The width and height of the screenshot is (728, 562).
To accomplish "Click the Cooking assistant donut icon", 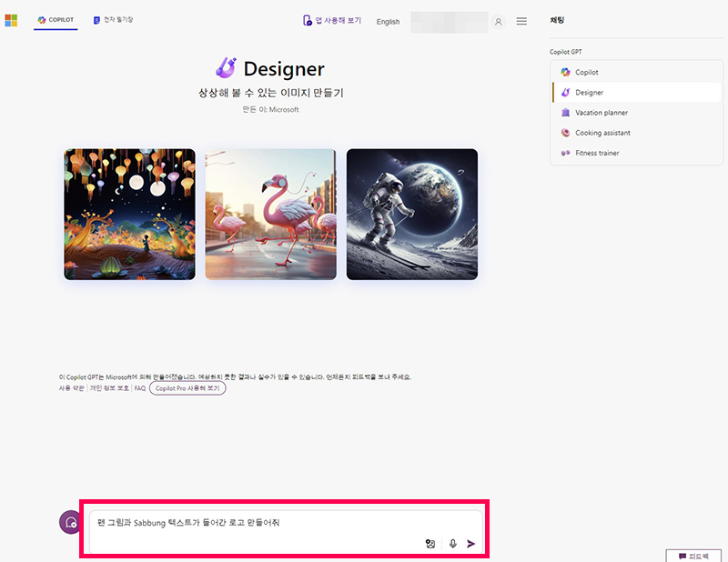I will point(565,133).
